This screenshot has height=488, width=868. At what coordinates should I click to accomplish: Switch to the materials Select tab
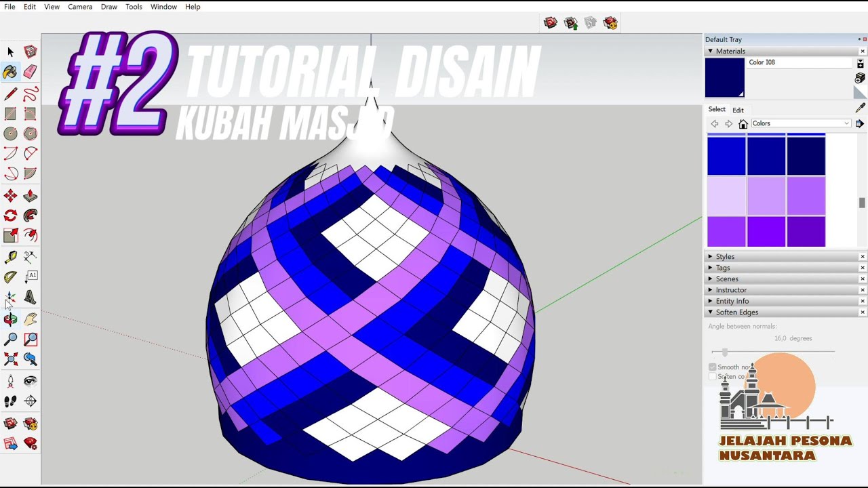(717, 109)
